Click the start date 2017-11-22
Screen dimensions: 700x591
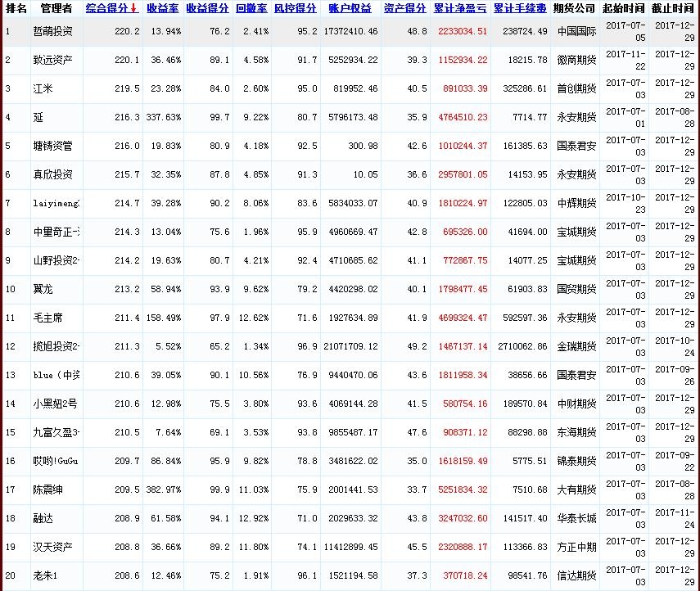(625, 60)
